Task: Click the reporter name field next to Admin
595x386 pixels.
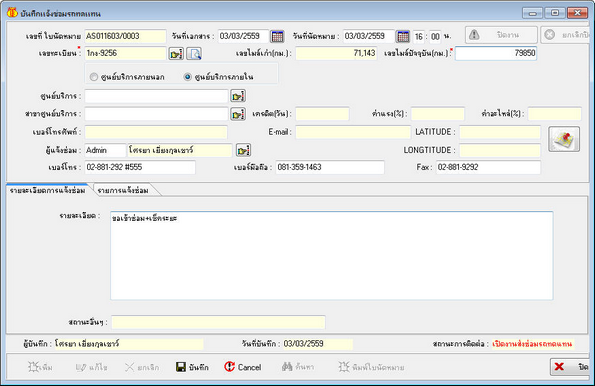Action: 180,150
